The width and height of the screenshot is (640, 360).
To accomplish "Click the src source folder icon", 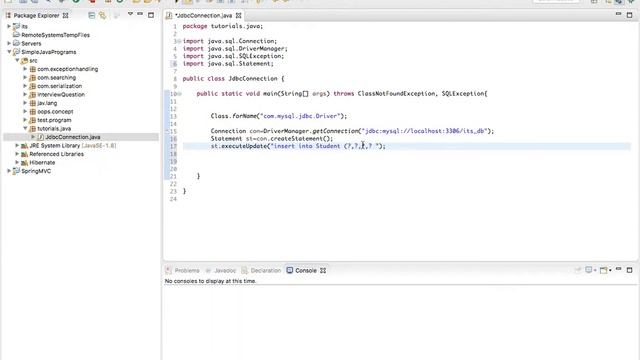I will [x=24, y=60].
